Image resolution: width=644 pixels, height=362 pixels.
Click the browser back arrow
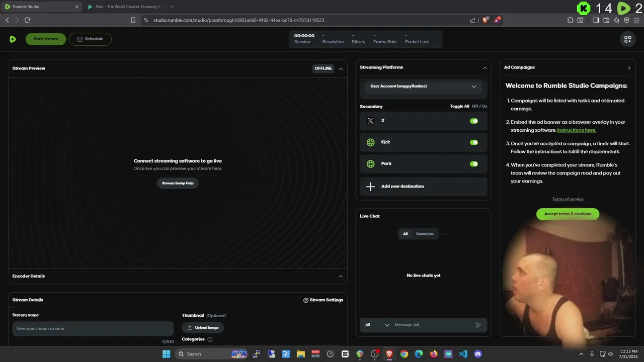pos(7,20)
